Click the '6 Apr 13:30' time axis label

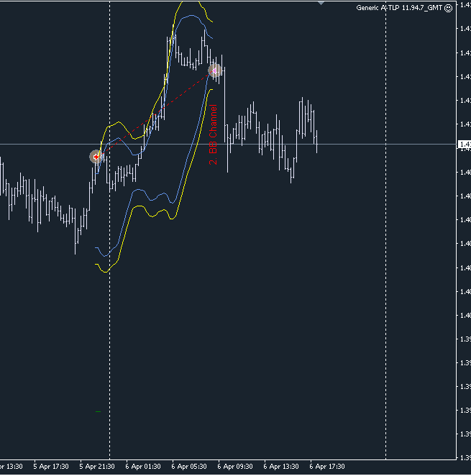coord(281,466)
